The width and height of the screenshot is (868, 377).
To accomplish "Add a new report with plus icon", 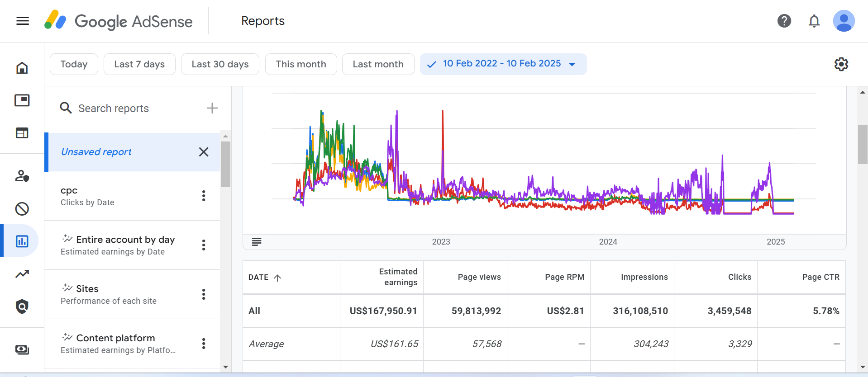I will coord(212,108).
